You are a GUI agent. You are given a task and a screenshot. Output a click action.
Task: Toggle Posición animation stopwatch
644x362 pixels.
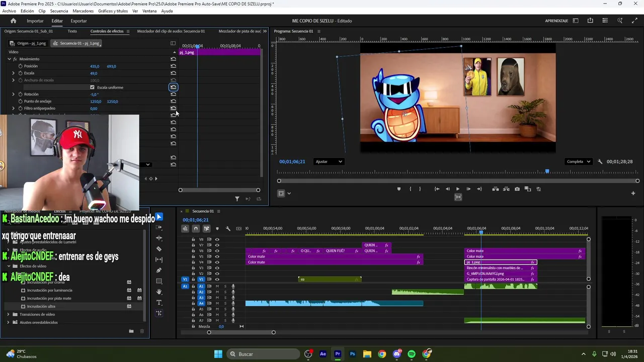[x=21, y=66]
